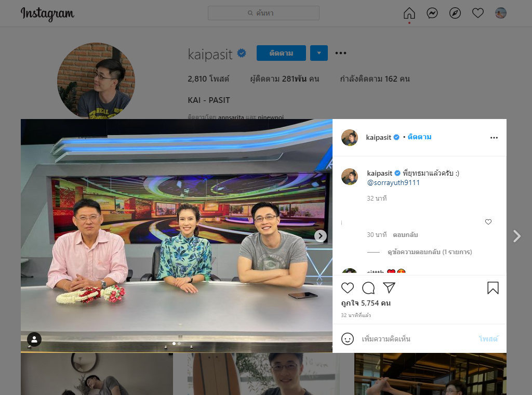
Task: Advance to next photo in carousel
Action: [x=321, y=236]
